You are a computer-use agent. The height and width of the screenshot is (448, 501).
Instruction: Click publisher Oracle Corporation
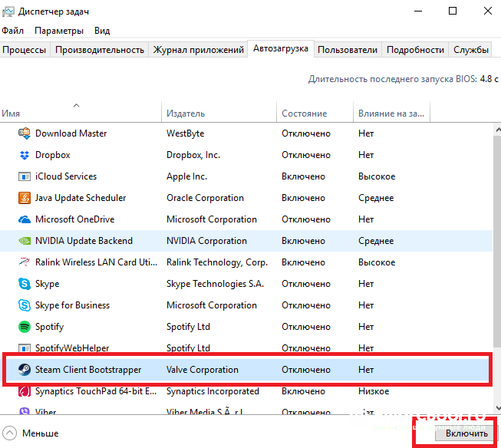205,198
